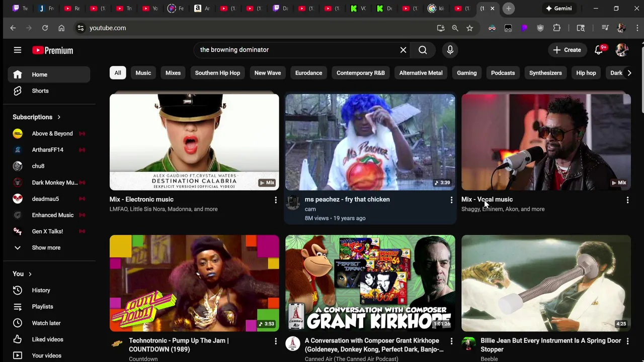Select the Gaming chip
This screenshot has height=362, width=644.
click(467, 73)
